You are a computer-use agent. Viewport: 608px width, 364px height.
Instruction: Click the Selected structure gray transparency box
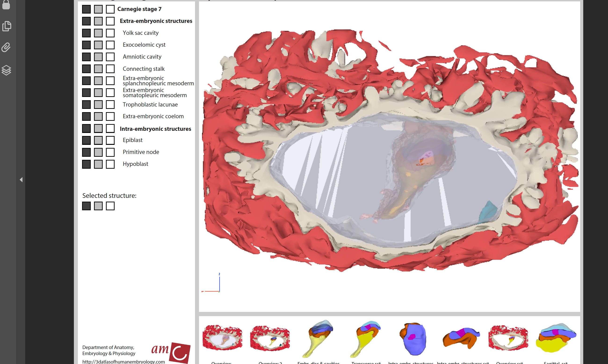click(98, 206)
